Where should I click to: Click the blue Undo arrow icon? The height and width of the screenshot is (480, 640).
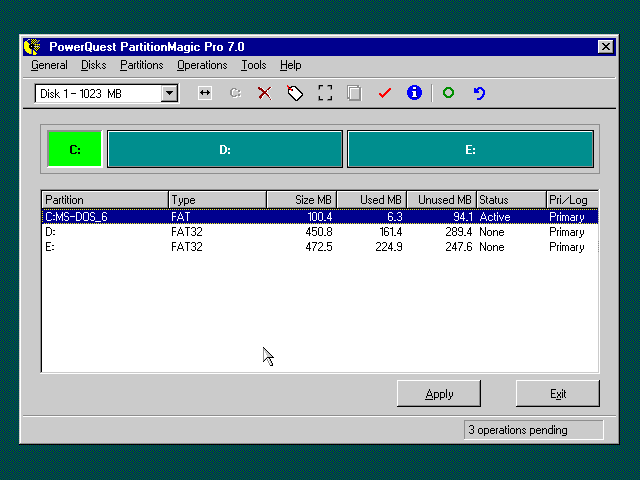click(479, 93)
